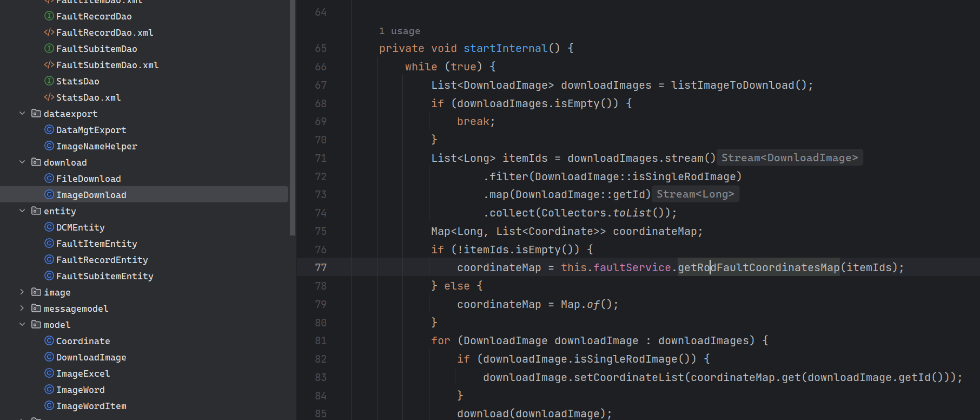Click the download(downloadImage) call on line 85

(534, 414)
